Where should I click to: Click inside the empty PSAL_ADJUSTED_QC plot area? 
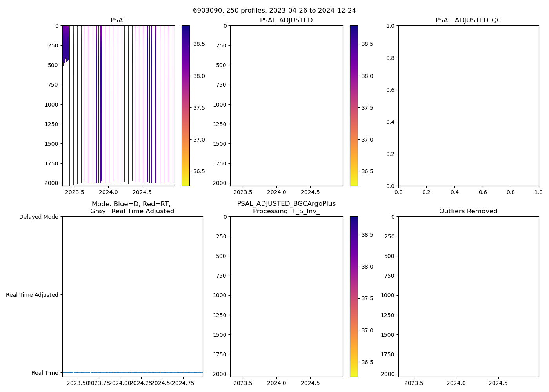(x=468, y=106)
